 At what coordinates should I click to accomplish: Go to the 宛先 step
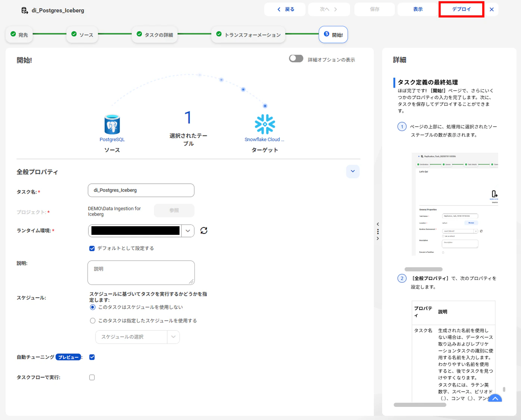tap(19, 35)
